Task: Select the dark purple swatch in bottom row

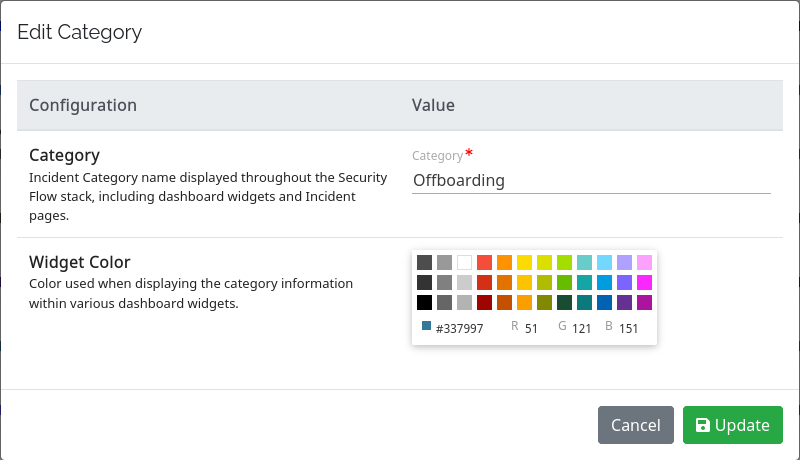Action: point(624,302)
